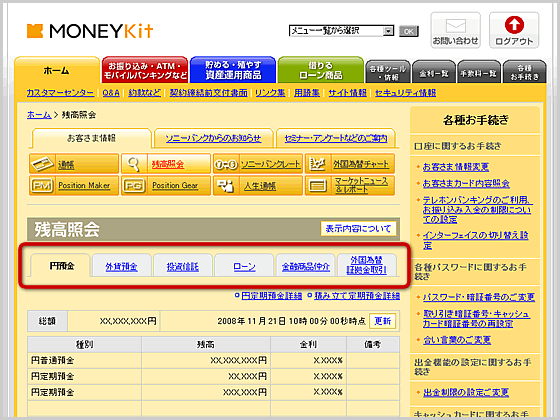Click the 契約締結前交付書面 link

coord(208,93)
